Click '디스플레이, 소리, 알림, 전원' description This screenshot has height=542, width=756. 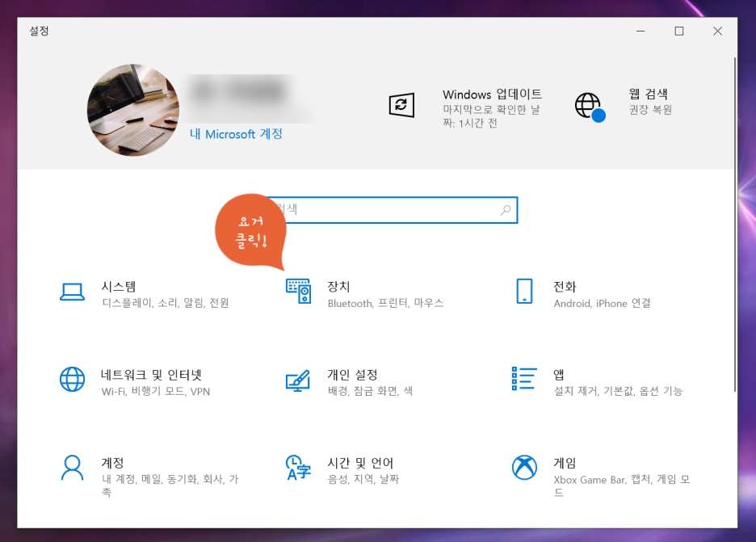(x=166, y=303)
